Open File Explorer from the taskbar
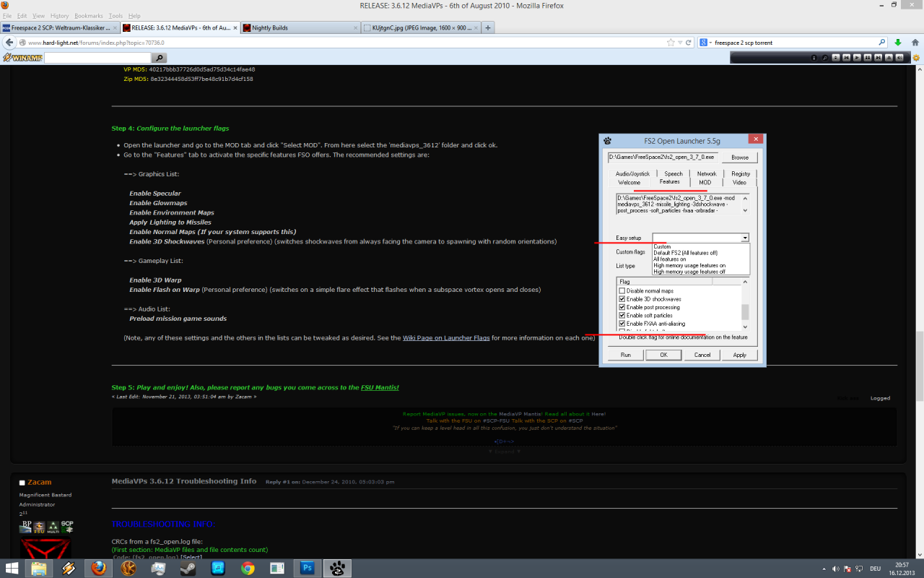The height and width of the screenshot is (578, 924). [x=38, y=568]
